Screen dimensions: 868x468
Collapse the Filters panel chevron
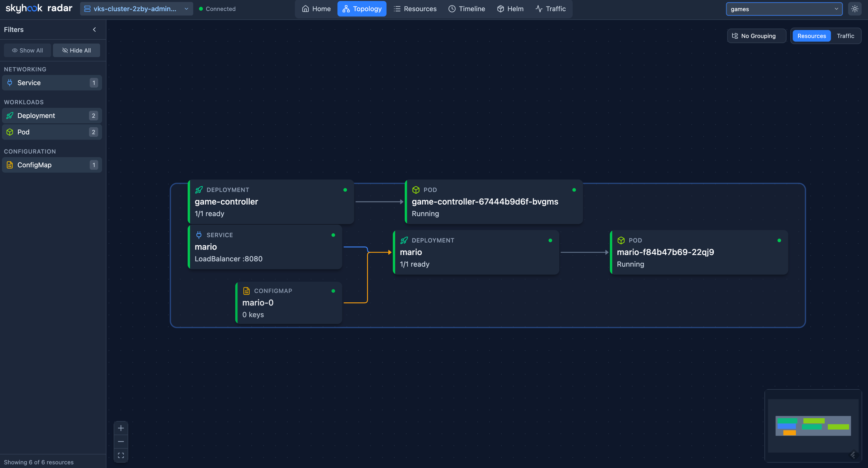pyautogui.click(x=94, y=30)
